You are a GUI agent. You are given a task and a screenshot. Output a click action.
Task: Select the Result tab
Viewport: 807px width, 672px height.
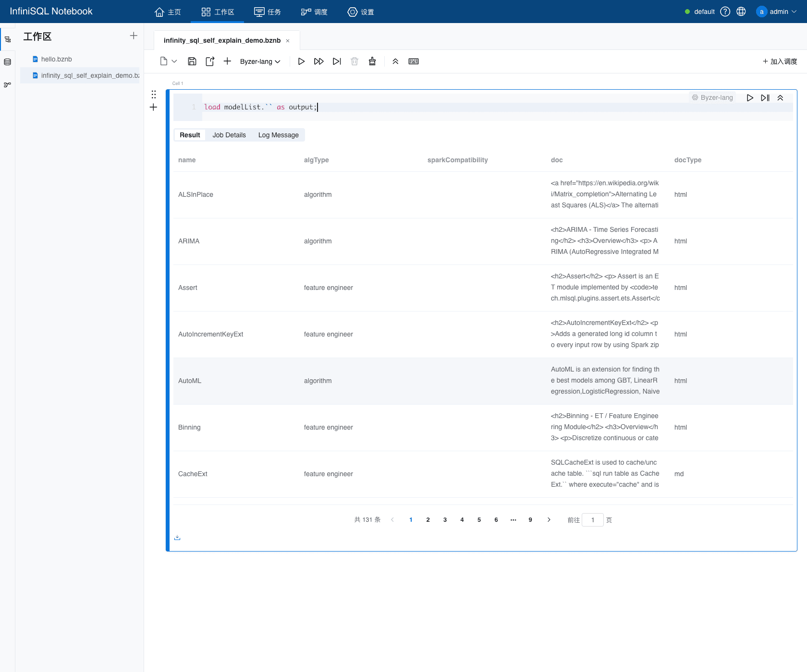pyautogui.click(x=190, y=135)
